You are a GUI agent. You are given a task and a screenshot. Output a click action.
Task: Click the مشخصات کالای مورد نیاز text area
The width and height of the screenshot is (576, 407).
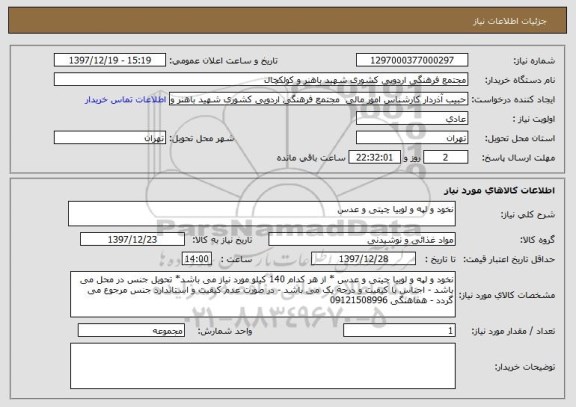[263, 295]
